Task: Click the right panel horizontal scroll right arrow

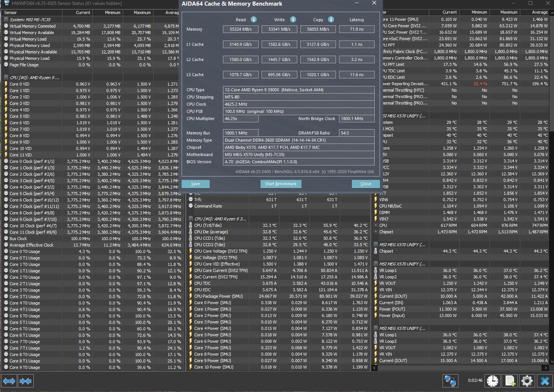Action: pos(546,367)
